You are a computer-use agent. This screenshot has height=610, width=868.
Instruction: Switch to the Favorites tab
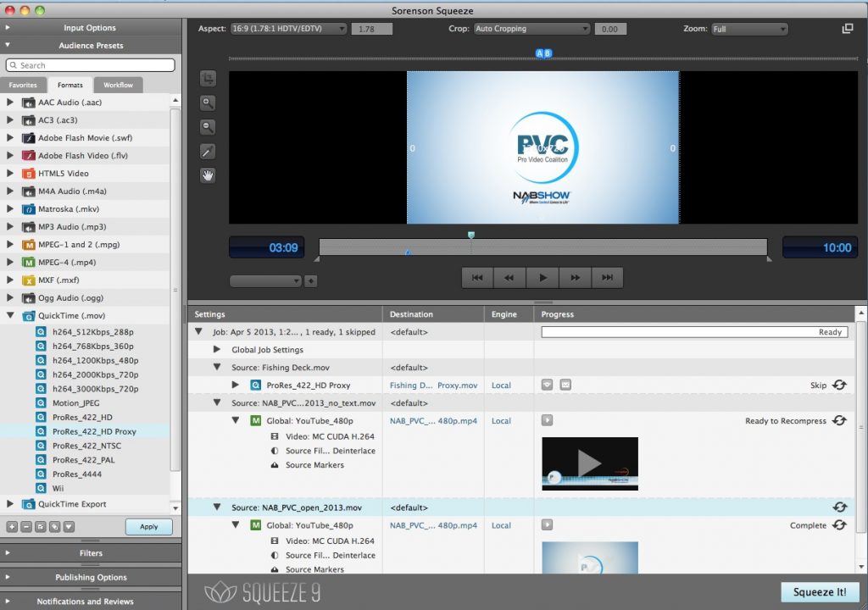tap(23, 85)
